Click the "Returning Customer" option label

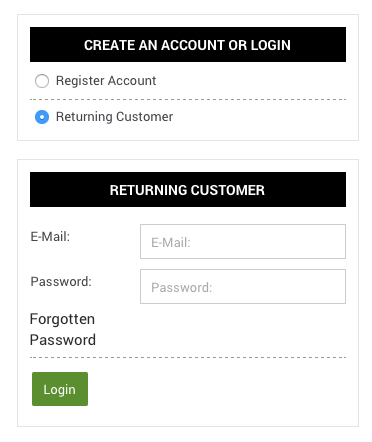114,117
